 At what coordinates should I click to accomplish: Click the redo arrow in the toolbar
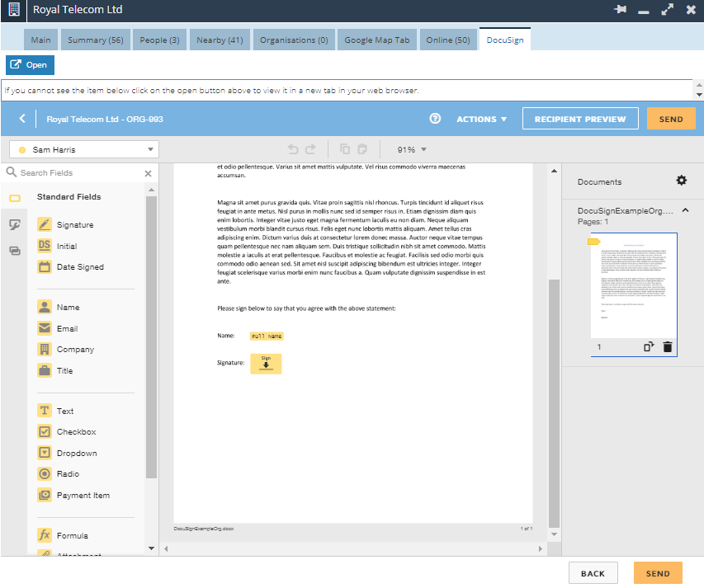(x=310, y=149)
